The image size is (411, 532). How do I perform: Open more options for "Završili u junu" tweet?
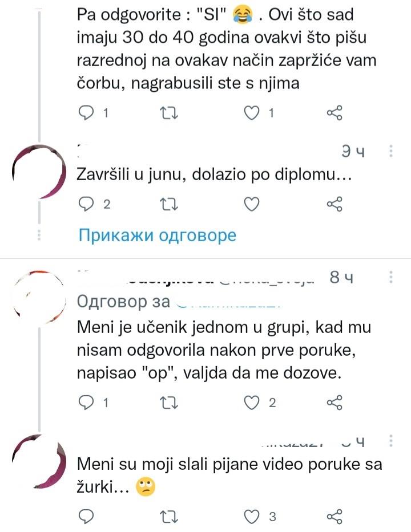(391, 152)
